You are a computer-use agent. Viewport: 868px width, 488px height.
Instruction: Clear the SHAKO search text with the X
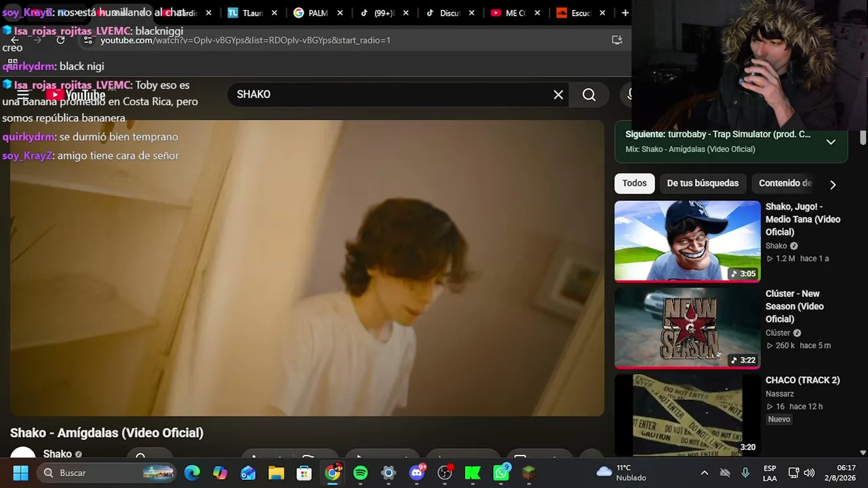pos(558,95)
